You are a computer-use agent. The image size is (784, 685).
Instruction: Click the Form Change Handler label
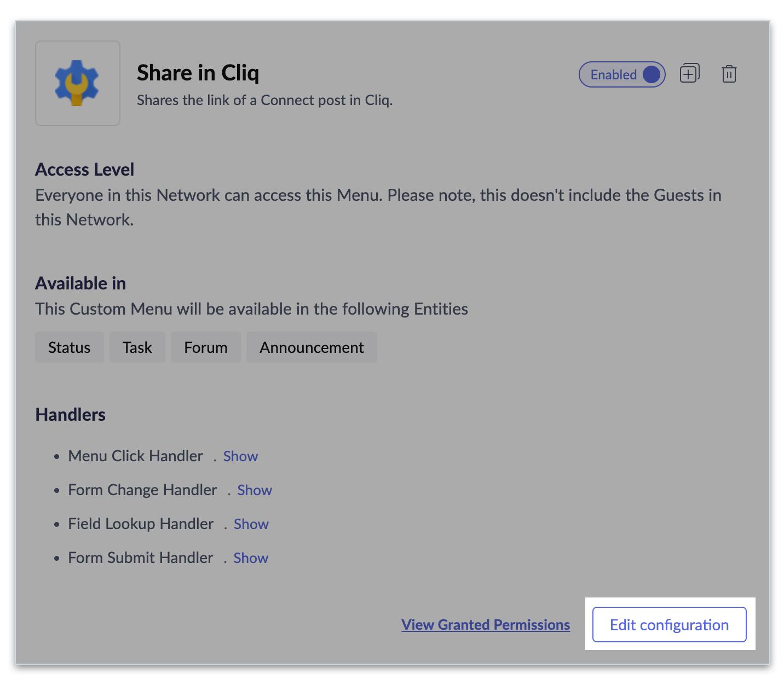[143, 490]
